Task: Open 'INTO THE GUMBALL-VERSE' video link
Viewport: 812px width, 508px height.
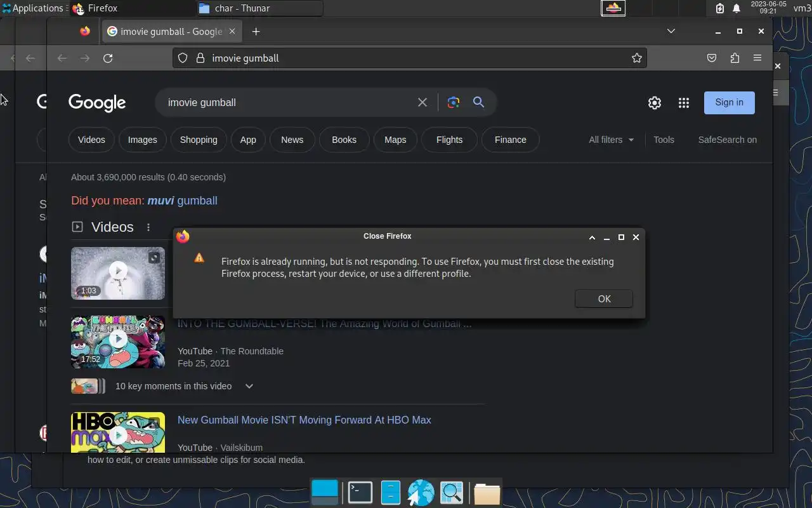Action: pyautogui.click(x=325, y=323)
